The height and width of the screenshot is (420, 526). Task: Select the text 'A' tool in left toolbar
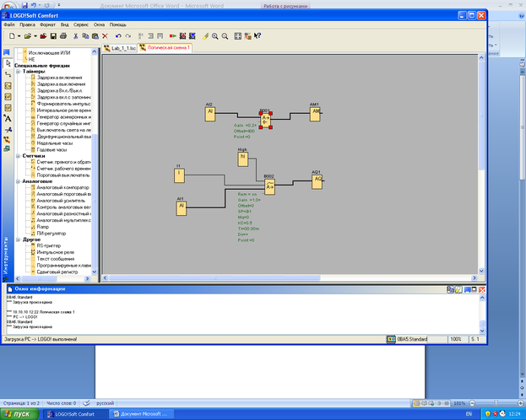8,119
